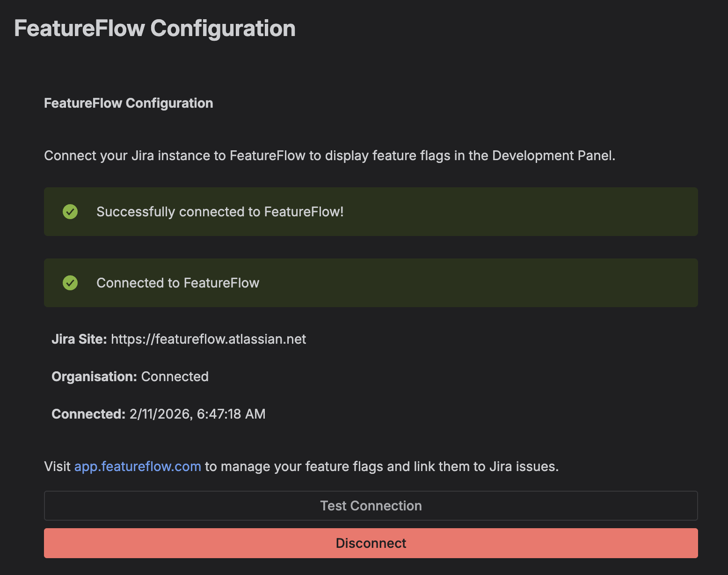The image size is (728, 575).
Task: Click the https://featureflow.atlassian.net URL text
Action: pos(208,339)
